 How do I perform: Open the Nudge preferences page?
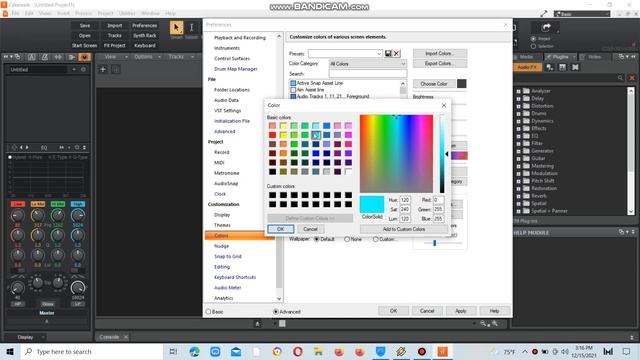[222, 246]
